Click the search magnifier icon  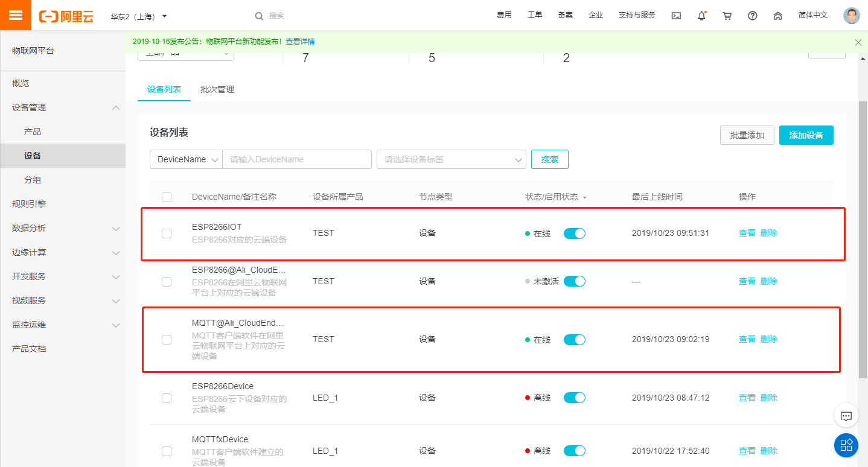(x=259, y=16)
